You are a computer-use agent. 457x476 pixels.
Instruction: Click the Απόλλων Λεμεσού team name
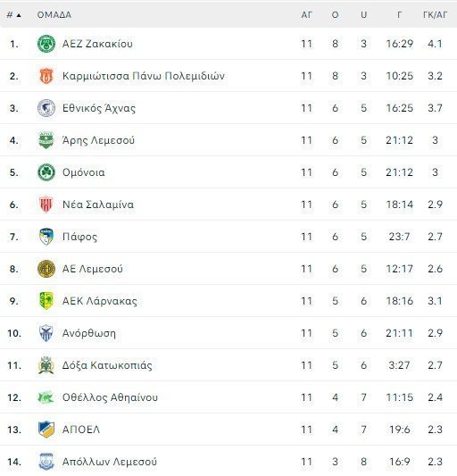point(109,462)
